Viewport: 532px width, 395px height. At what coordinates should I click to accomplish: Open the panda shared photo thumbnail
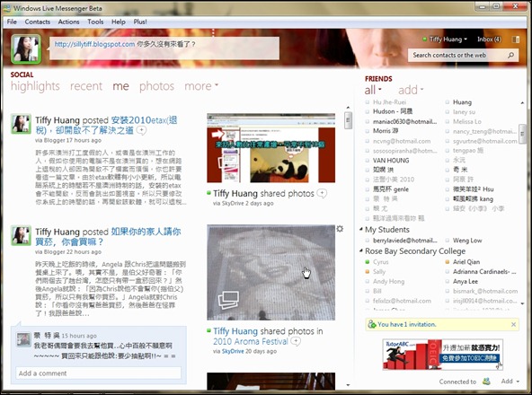pos(270,148)
